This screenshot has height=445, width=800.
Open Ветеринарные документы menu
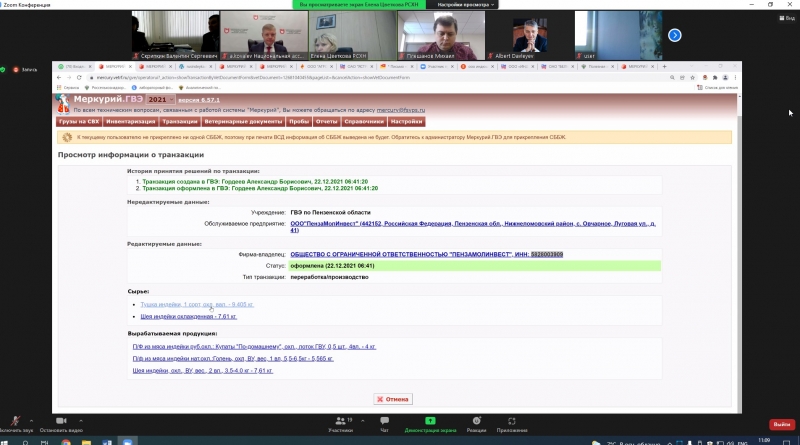click(243, 121)
